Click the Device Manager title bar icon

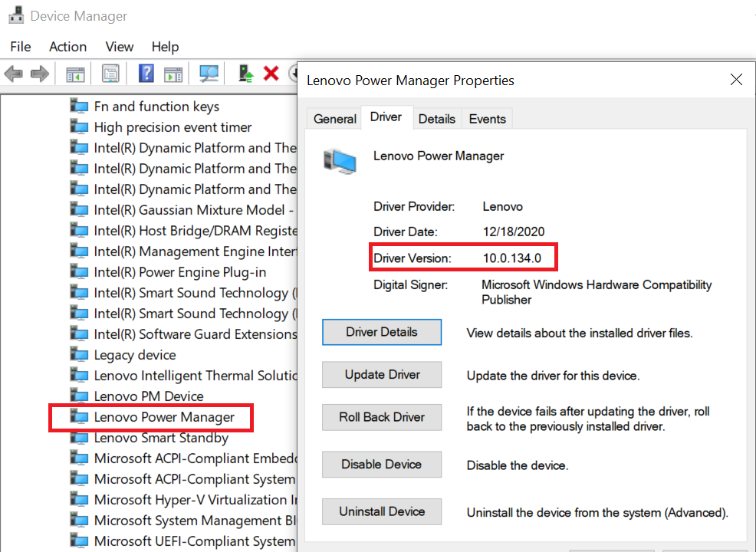[x=16, y=15]
